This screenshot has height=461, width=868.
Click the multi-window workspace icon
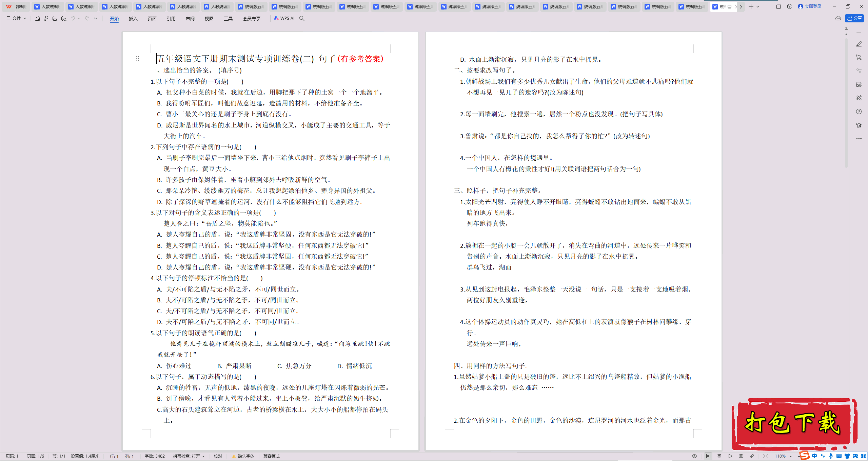click(779, 6)
